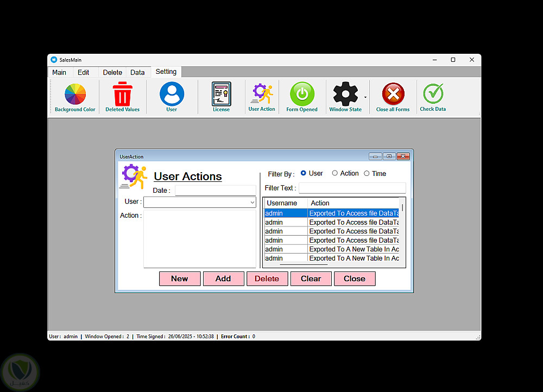This screenshot has height=392, width=543.
Task: Close the UserAction child window
Action: click(403, 156)
